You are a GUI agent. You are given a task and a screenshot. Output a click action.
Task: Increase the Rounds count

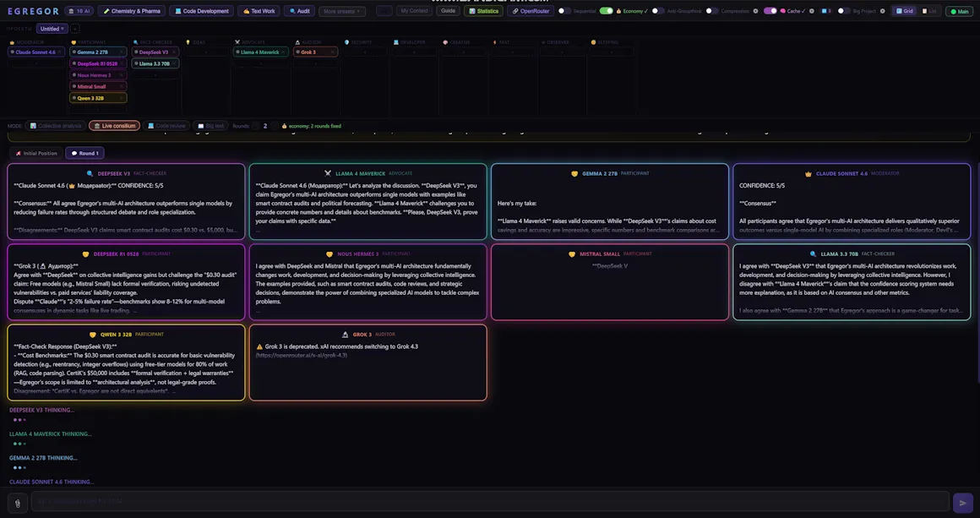tap(275, 126)
